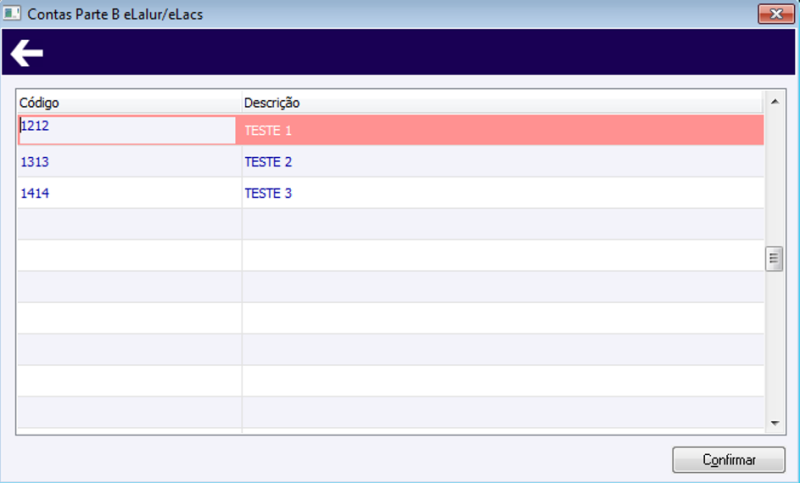
Task: Select the TESTE 3 description cell
Action: coord(503,193)
